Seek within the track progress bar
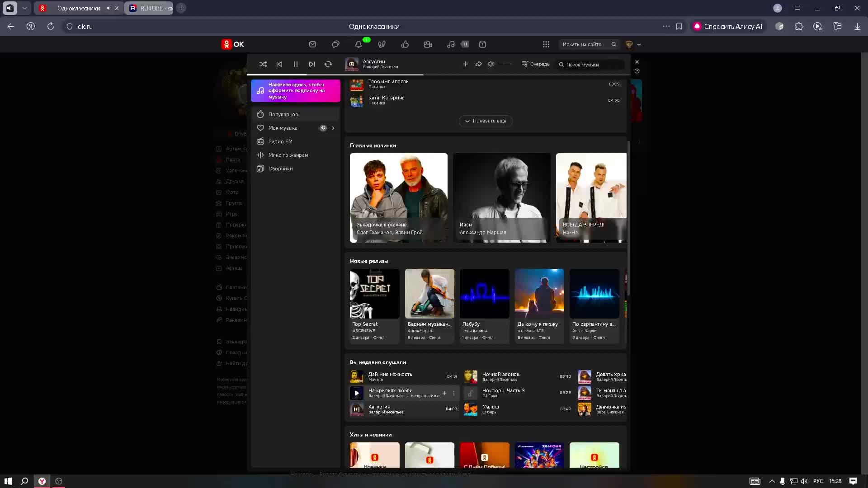The width and height of the screenshot is (868, 488). tap(439, 74)
